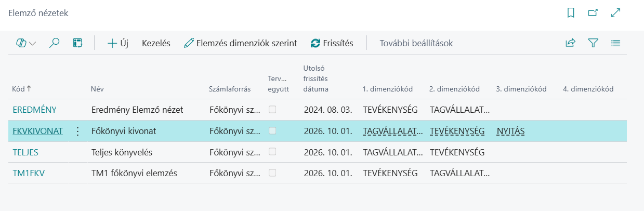The width and height of the screenshot is (644, 211).
Task: Open row options menu for FKVKIVONAT
Action: point(78,131)
